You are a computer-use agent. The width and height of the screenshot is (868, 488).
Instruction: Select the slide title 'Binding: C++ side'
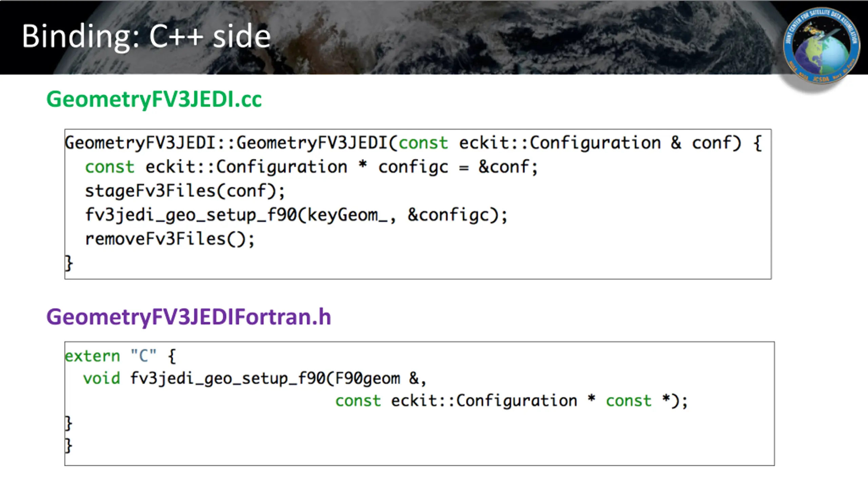tap(146, 37)
